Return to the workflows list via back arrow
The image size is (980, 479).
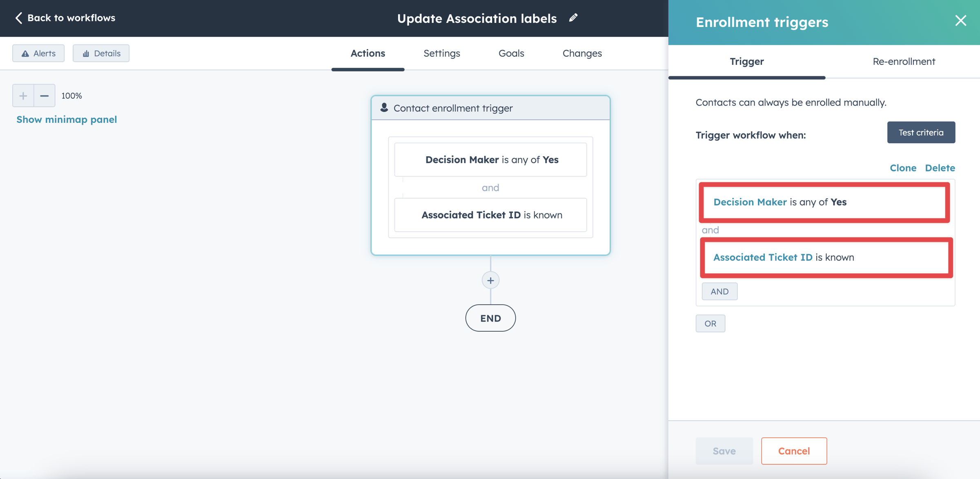19,18
